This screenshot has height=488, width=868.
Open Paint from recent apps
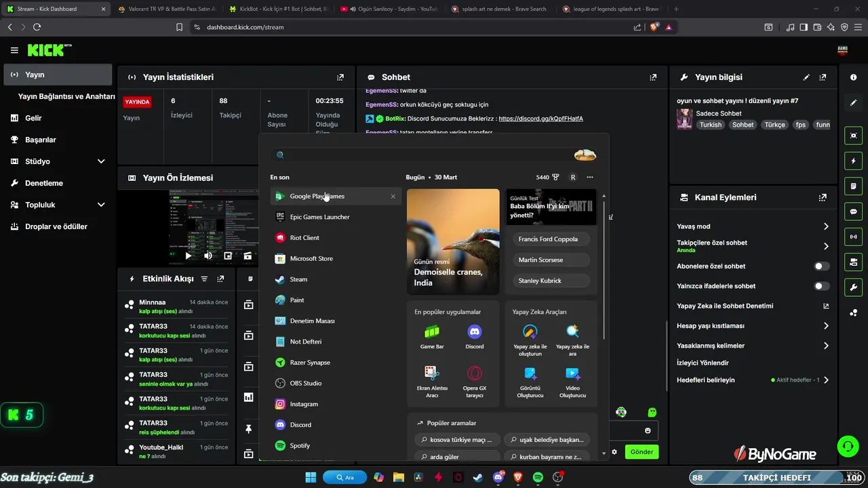coord(336,300)
